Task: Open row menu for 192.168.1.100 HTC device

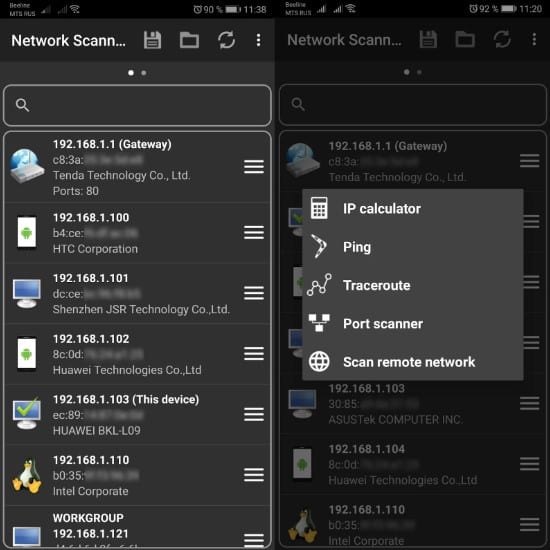Action: 254,232
